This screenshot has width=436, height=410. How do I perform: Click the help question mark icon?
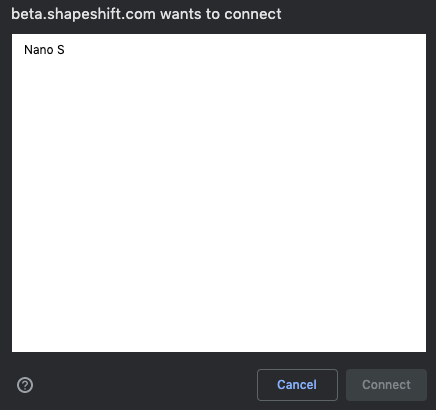click(x=25, y=385)
